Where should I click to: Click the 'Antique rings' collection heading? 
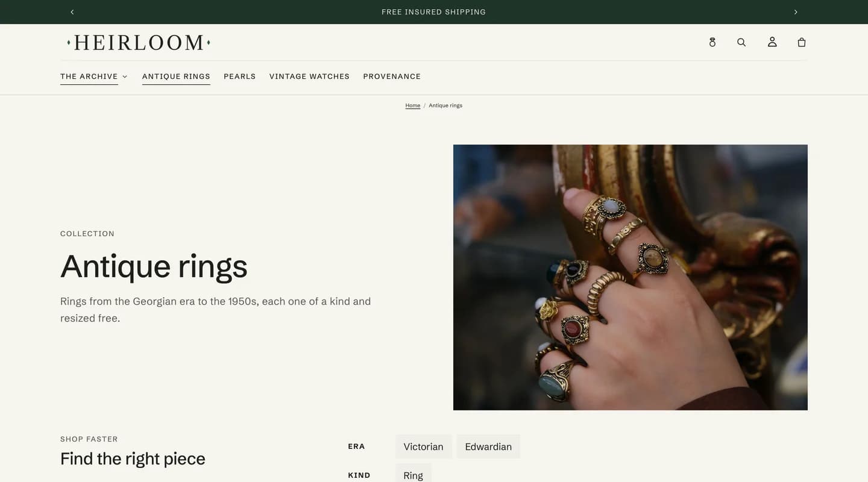point(154,266)
